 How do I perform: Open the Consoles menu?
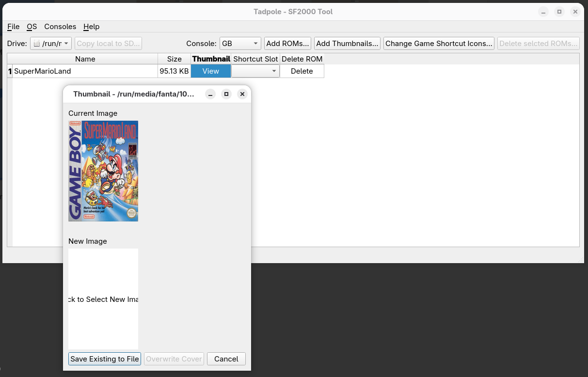point(60,27)
